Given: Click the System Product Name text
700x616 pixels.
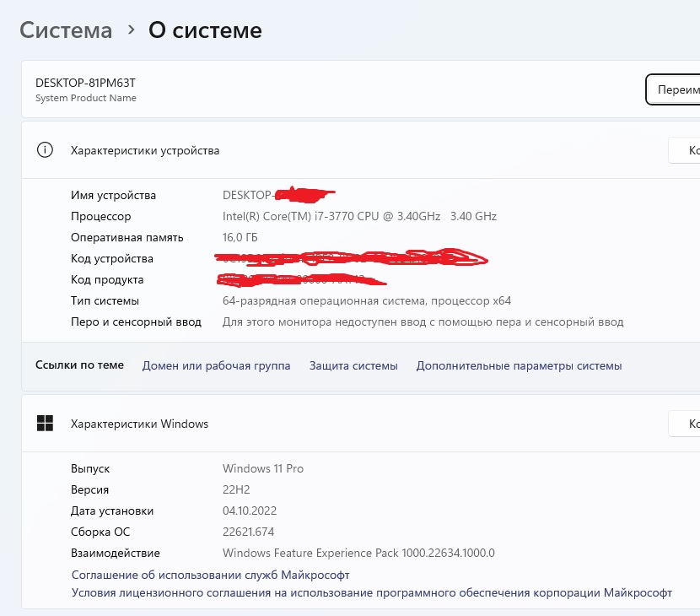Looking at the screenshot, I should coord(86,98).
